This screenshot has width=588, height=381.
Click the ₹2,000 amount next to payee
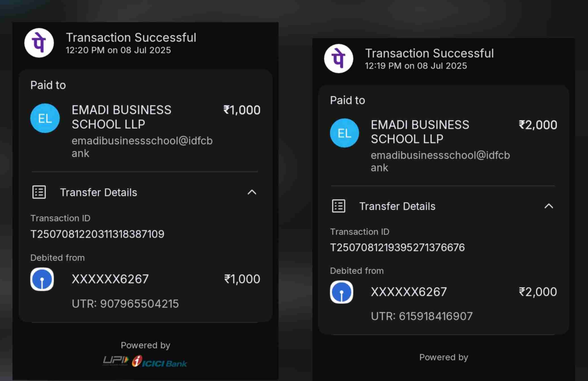tap(538, 125)
